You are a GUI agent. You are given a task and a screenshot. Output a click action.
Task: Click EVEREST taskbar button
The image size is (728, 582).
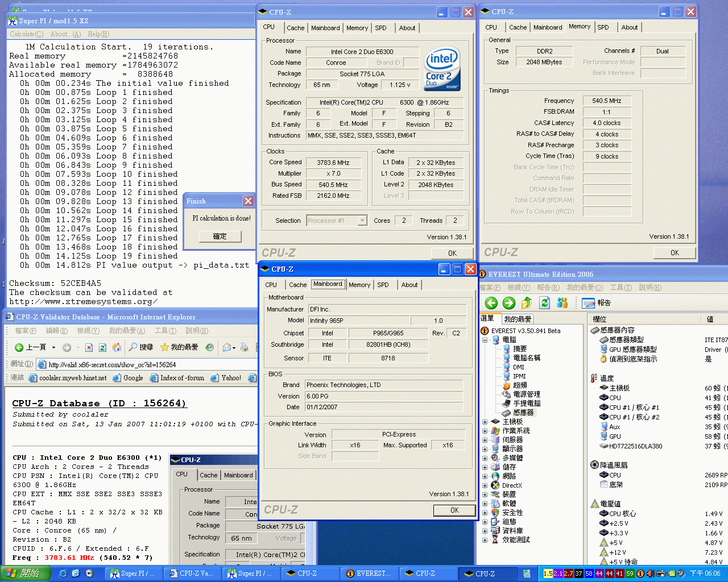(x=369, y=573)
